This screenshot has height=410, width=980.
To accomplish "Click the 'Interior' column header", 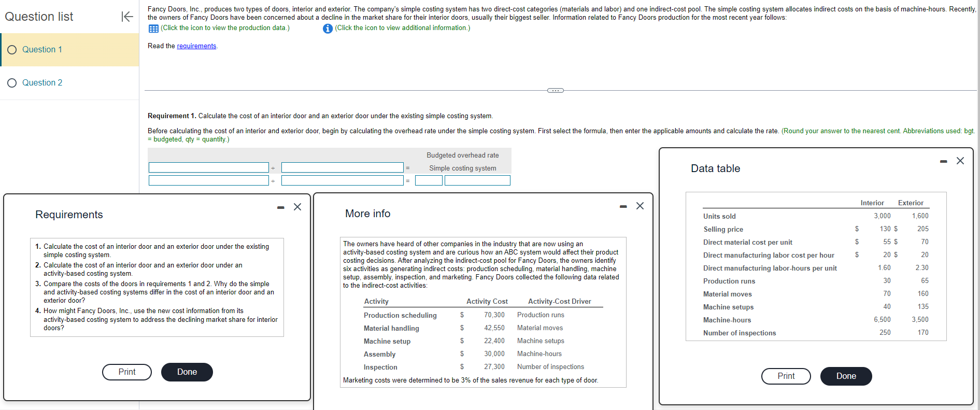I will point(872,203).
